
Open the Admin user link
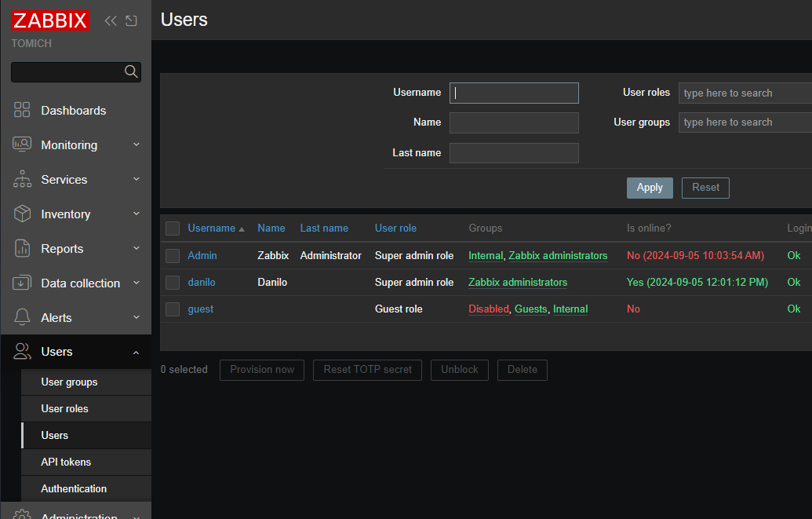click(202, 256)
